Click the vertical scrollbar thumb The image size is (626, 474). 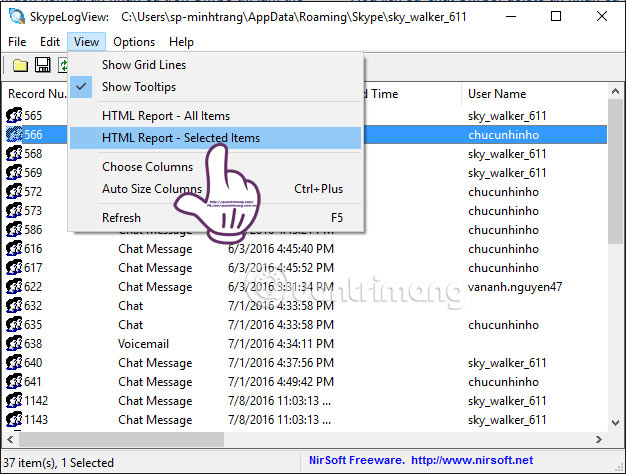tap(615, 172)
